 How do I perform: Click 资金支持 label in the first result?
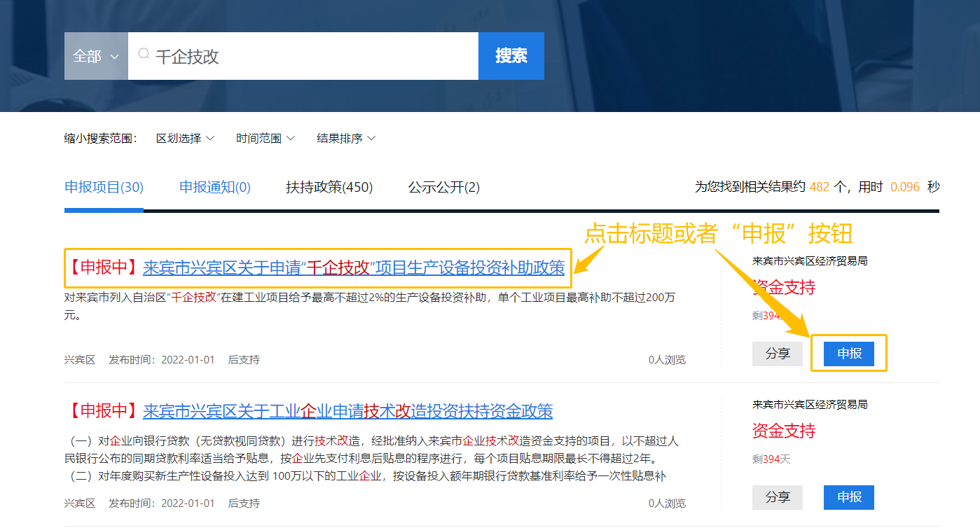[784, 286]
